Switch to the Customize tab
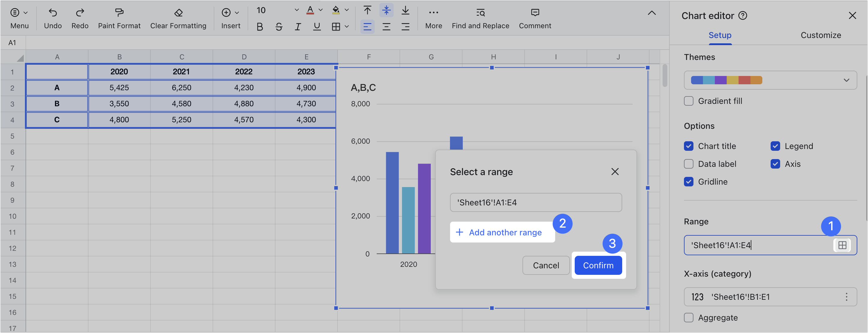Viewport: 868px width, 333px height. (x=821, y=35)
